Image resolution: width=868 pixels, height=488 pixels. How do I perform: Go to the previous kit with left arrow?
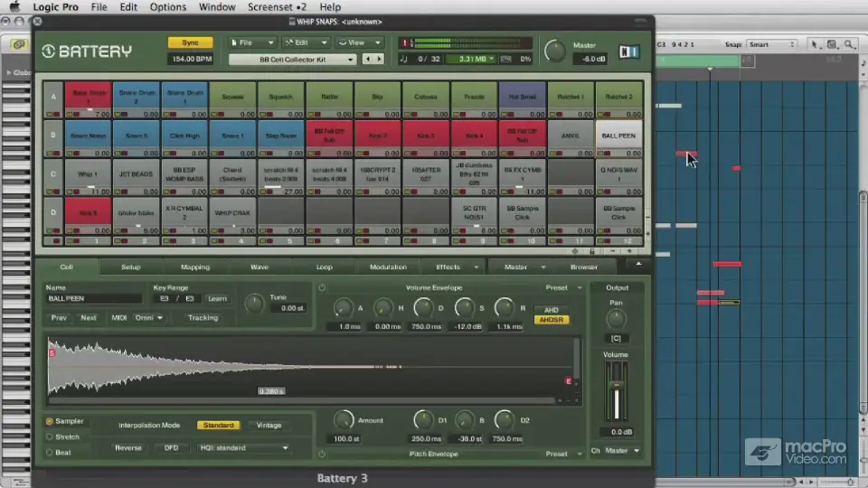pyautogui.click(x=368, y=59)
